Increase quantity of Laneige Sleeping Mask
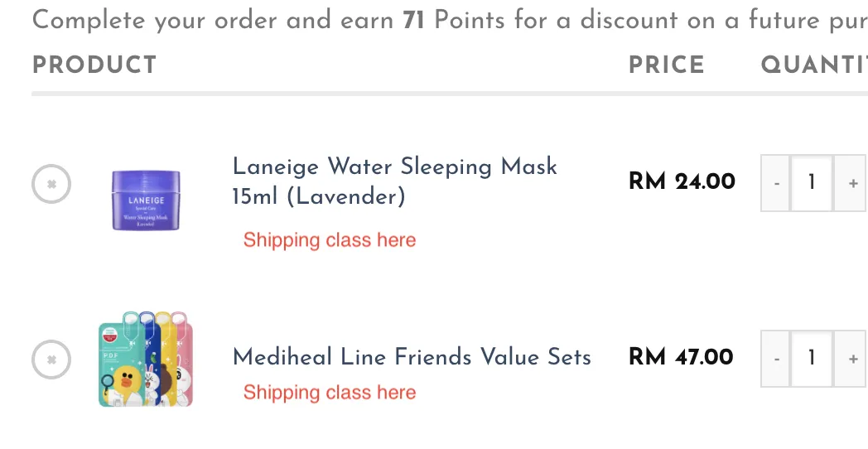 [x=853, y=182]
